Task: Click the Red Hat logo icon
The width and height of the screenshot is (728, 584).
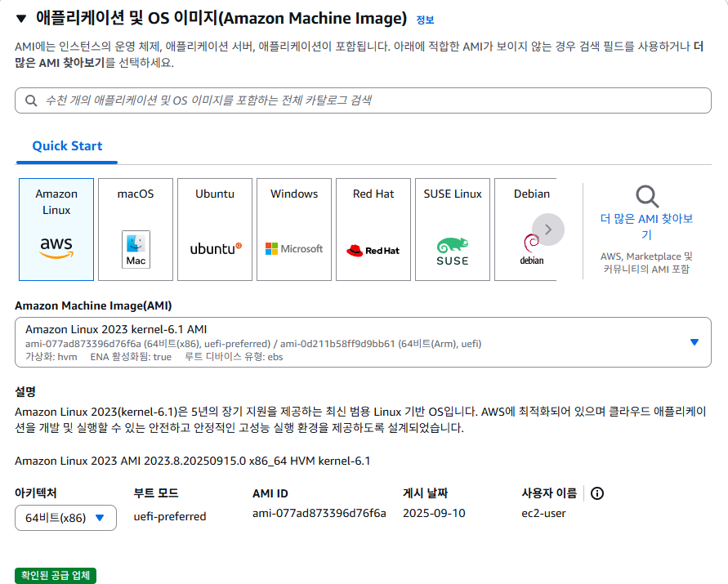Action: 373,251
